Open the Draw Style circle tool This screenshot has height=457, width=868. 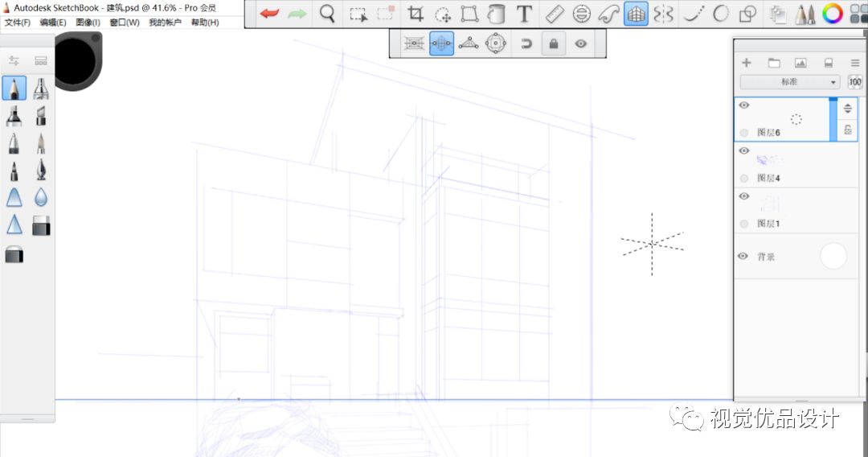point(721,14)
